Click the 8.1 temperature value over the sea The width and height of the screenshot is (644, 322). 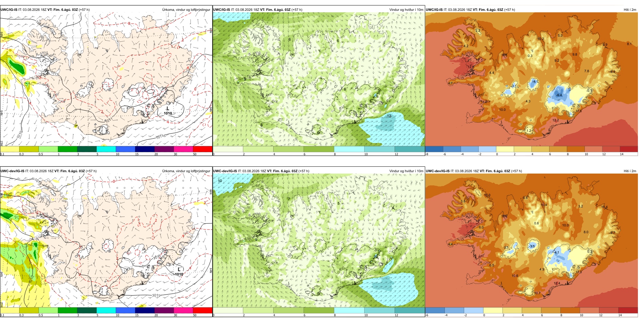point(629,44)
